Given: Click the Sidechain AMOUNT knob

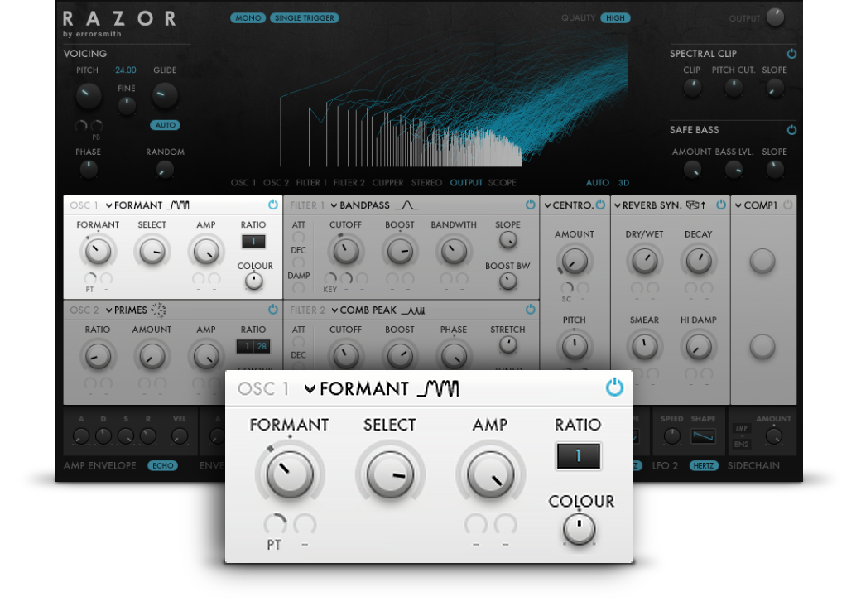Looking at the screenshot, I should tap(773, 436).
